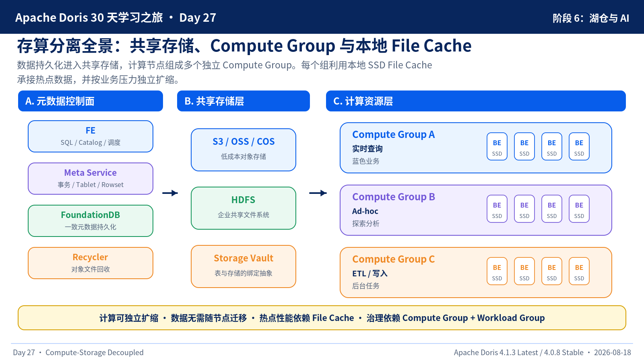Image resolution: width=644 pixels, height=362 pixels.
Task: Click the "Storage Vault" card title
Action: (x=244, y=258)
